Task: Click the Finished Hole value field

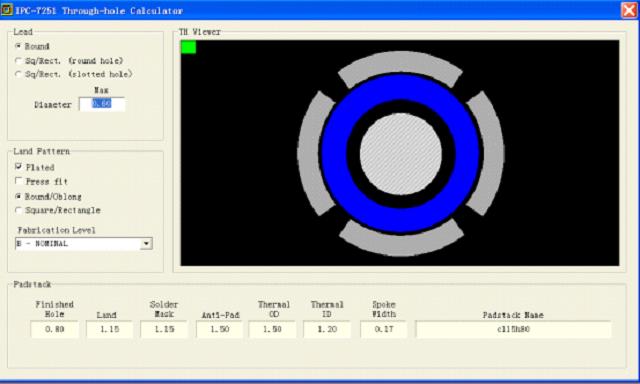Action: [x=54, y=329]
